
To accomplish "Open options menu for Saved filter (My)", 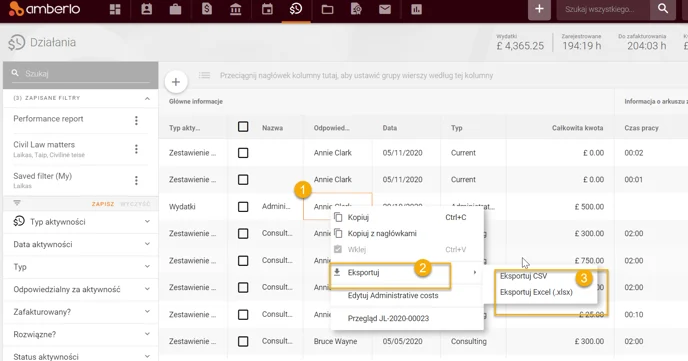I will coord(136,180).
